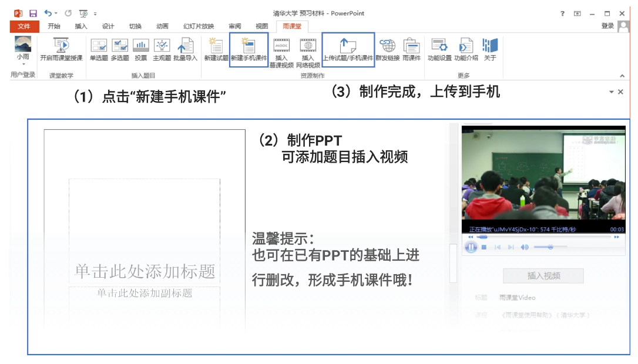The width and height of the screenshot is (638, 364).
Task: Rewind using the seek-back arrows
Action: click(471, 237)
